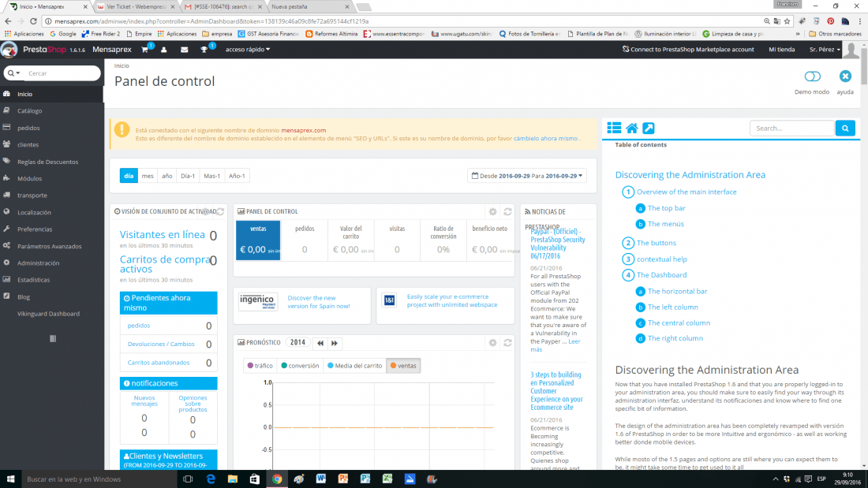Screen dimensions: 868x488
Task: Click the trophy notifications icon
Action: pyautogui.click(x=204, y=50)
